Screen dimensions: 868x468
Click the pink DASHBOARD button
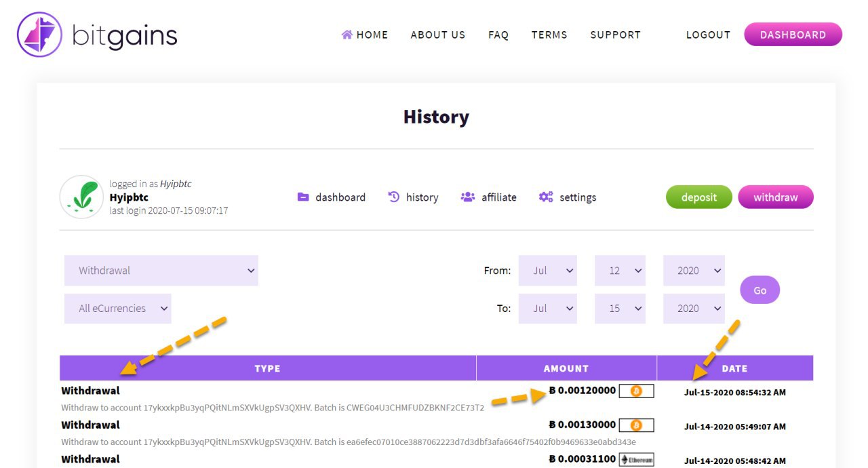click(x=793, y=35)
